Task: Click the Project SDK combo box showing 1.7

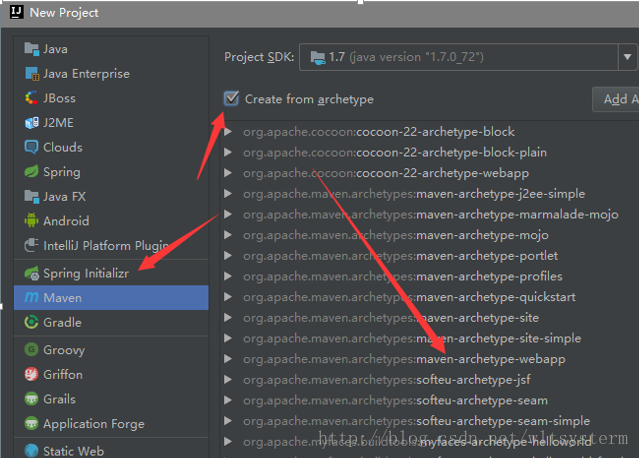Action: click(x=468, y=57)
